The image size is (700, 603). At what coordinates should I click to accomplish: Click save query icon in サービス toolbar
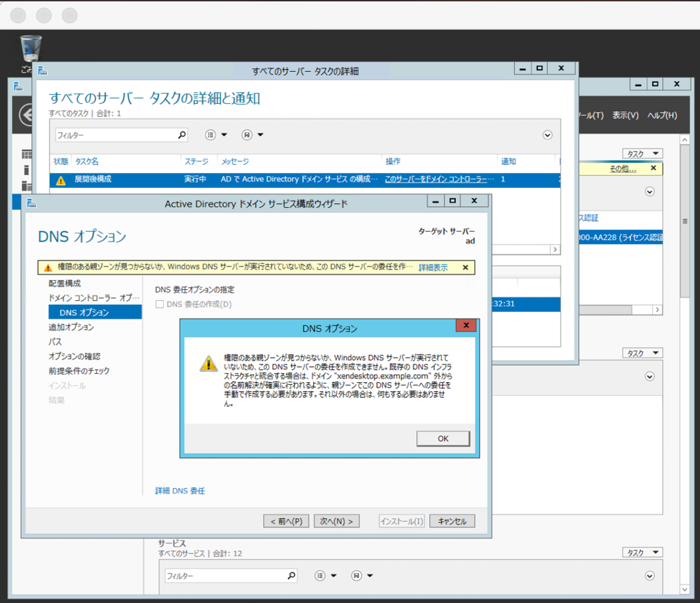tap(356, 576)
